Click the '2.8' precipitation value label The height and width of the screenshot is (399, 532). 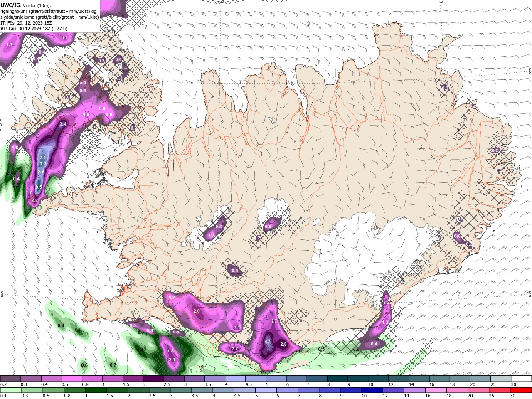[x=284, y=345]
